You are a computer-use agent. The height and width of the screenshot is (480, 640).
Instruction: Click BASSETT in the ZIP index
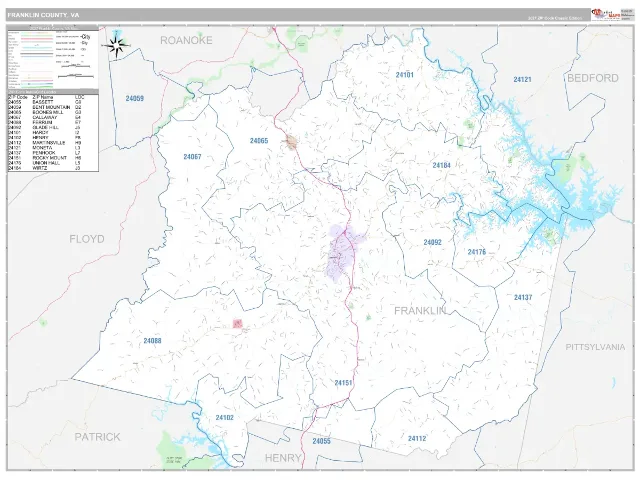click(43, 102)
